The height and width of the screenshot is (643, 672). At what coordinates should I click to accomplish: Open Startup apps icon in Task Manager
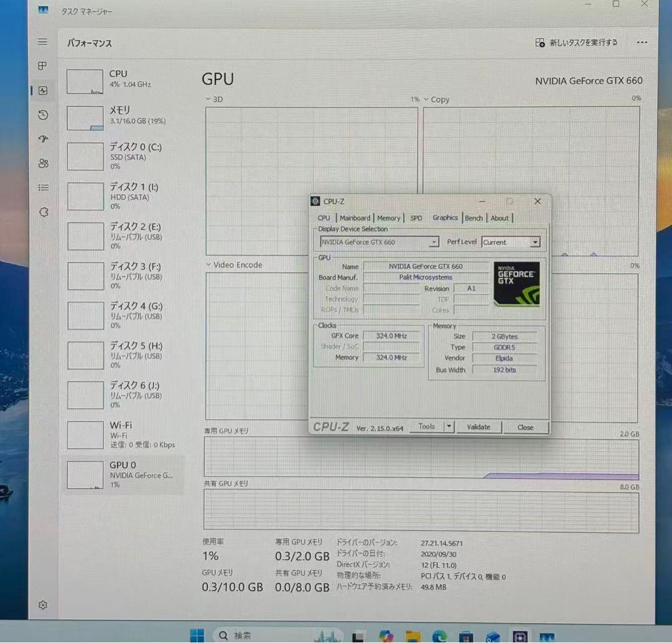pos(44,139)
